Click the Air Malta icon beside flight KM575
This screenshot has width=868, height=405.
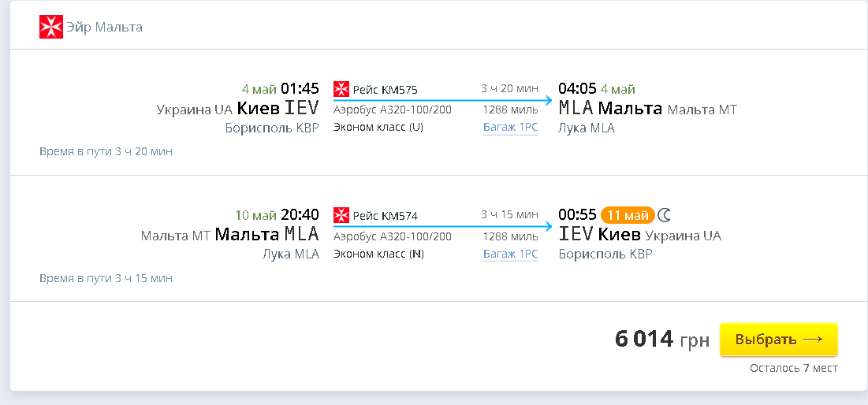tap(341, 89)
